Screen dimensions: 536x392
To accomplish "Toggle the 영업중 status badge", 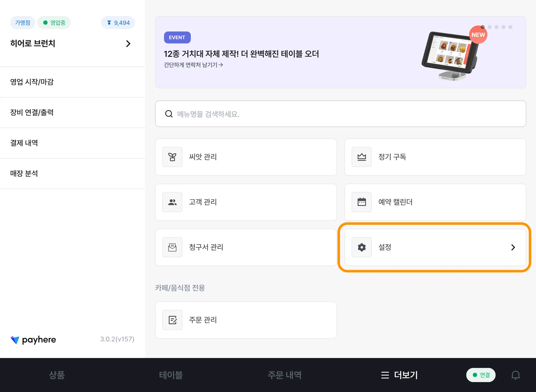I will click(54, 23).
